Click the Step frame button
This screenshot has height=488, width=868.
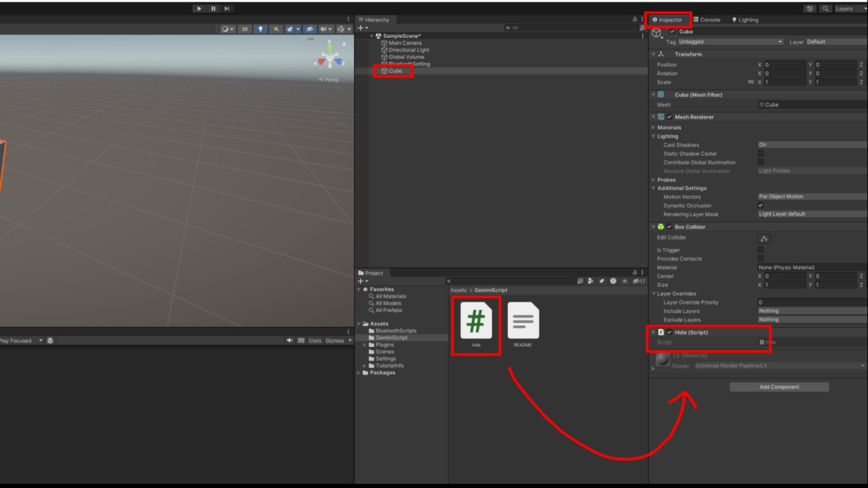[x=226, y=8]
